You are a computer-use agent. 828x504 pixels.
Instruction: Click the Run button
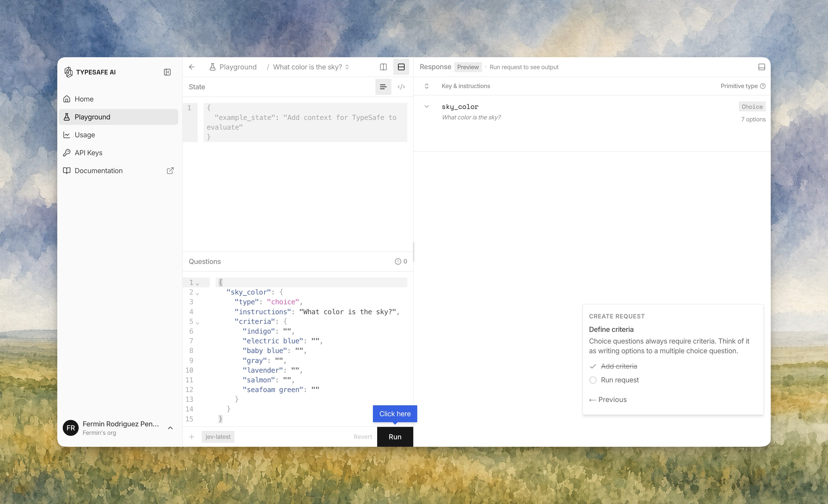395,437
